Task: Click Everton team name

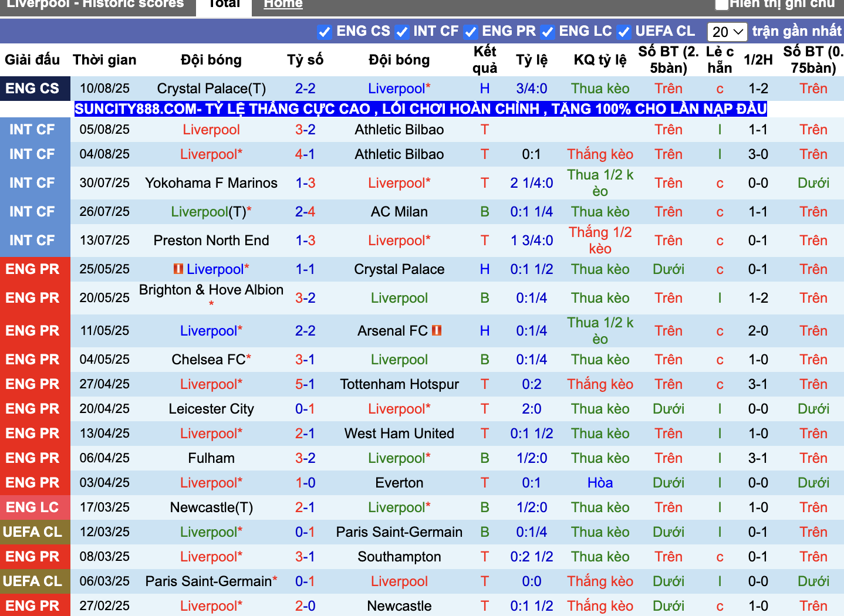Action: click(x=399, y=483)
